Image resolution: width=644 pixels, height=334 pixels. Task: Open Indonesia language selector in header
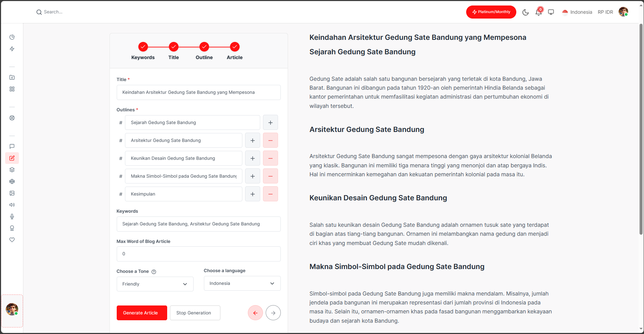coord(577,12)
